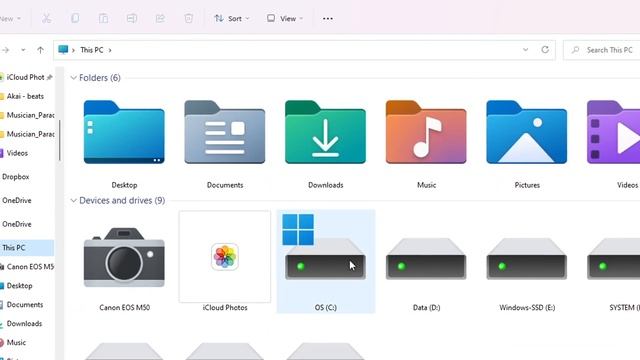Expand chevron after This PC breadcrumb
Viewport: 640px width, 360px height.
(110, 50)
